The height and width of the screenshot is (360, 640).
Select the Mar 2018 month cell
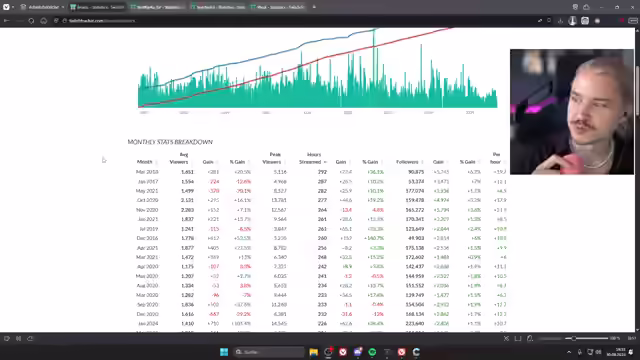147,172
